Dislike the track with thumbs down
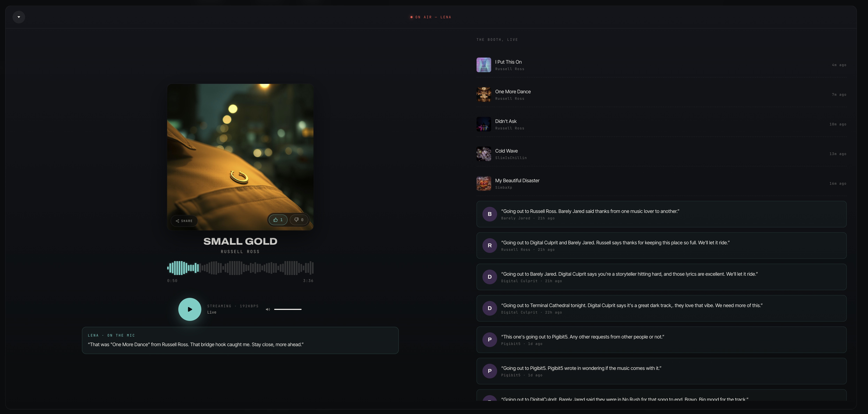 click(x=299, y=220)
